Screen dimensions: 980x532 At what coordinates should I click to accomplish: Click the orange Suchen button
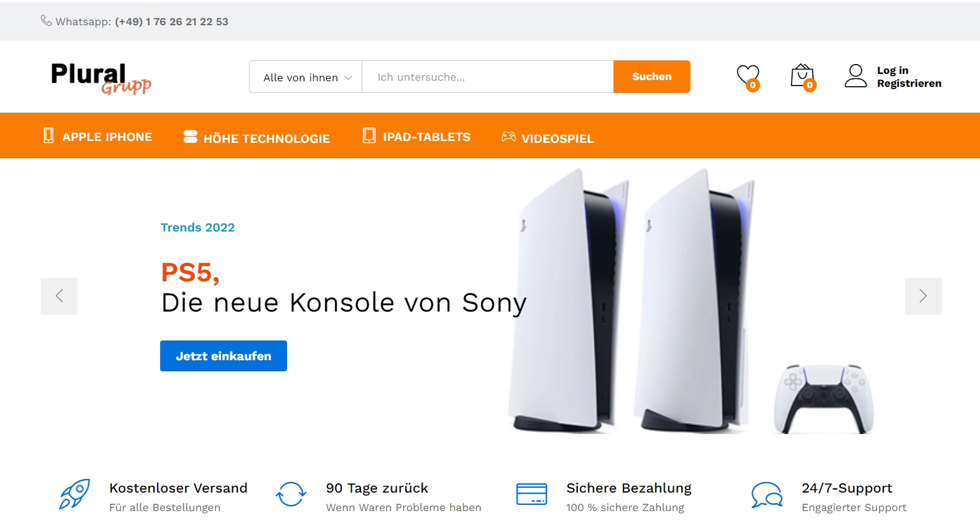click(x=652, y=77)
